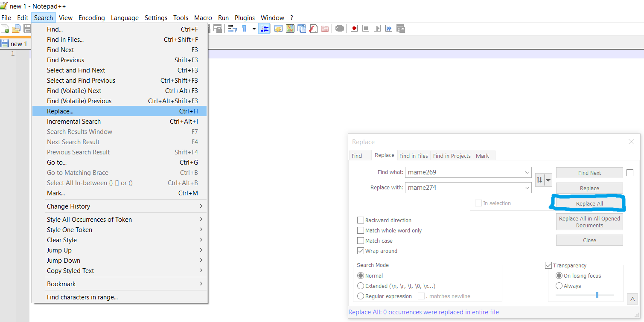Toggle Show All Characters pilcrow icon
Viewport: 644px width, 322px height.
pyautogui.click(x=245, y=29)
